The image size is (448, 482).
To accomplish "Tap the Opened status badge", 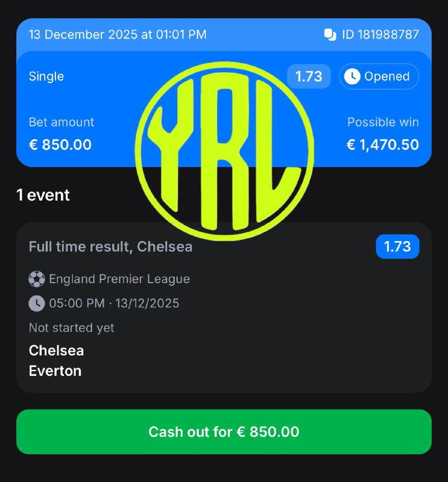I will click(379, 77).
